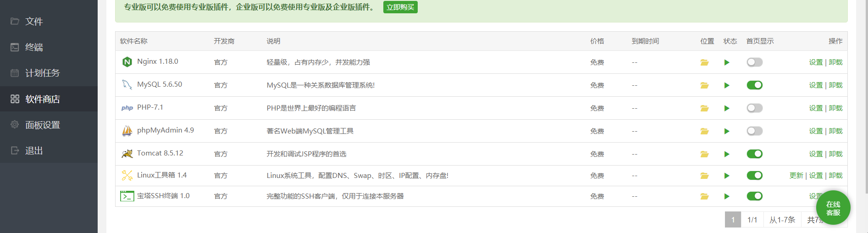
Task: Click the 文件 folder icon in sidebar
Action: point(15,21)
